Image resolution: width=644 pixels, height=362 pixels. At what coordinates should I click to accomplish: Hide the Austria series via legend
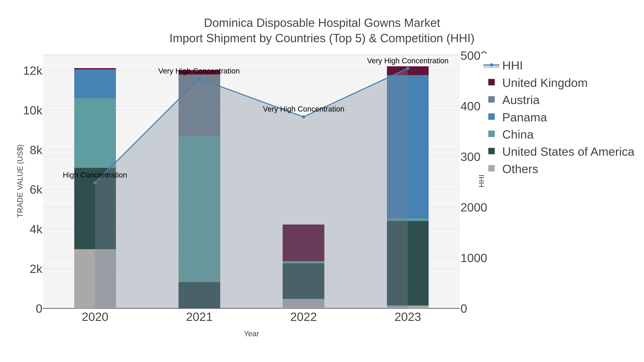pyautogui.click(x=514, y=100)
